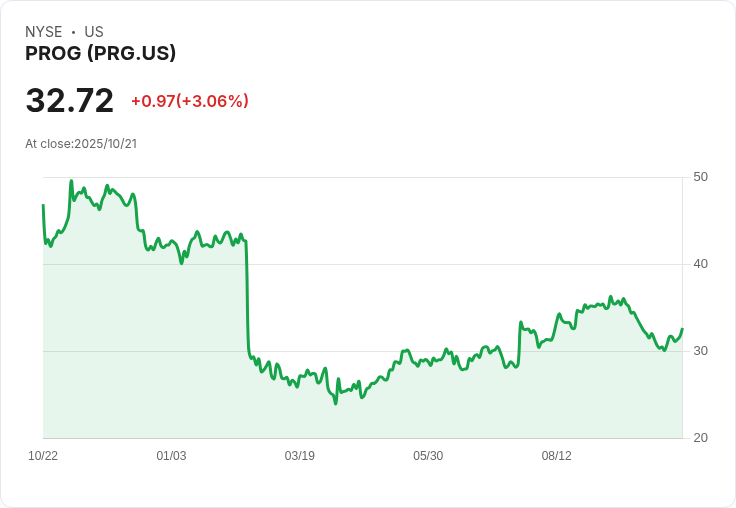This screenshot has width=736, height=508.
Task: Click the rightmost end of the price line
Action: [682, 329]
